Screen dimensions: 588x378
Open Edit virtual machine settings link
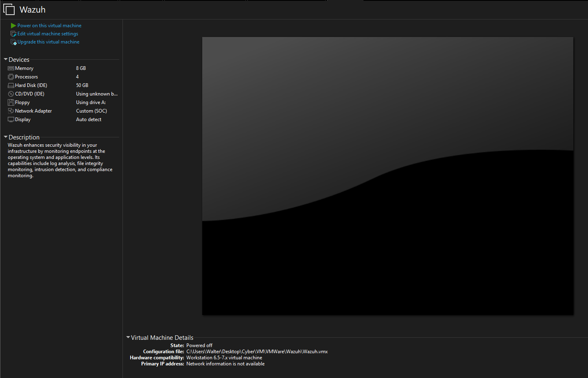tap(48, 34)
